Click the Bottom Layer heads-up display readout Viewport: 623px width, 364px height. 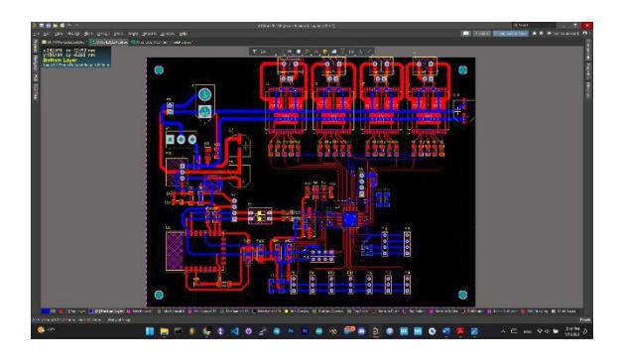click(x=60, y=60)
